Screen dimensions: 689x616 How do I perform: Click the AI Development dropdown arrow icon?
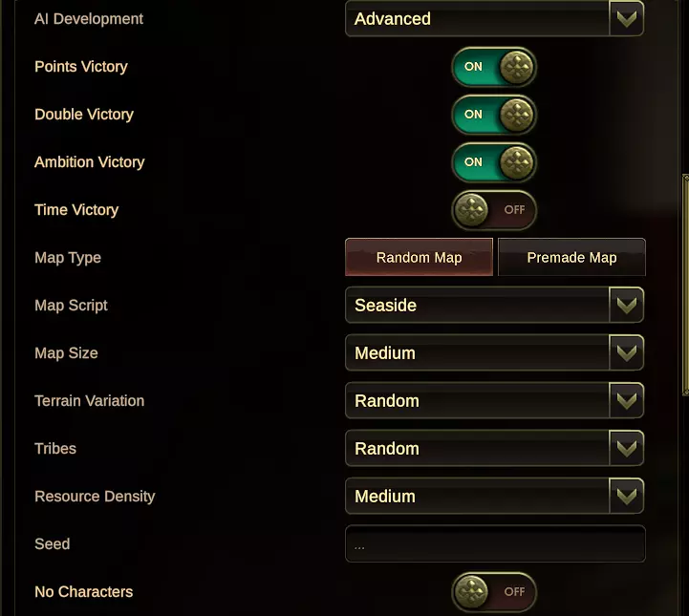click(627, 19)
